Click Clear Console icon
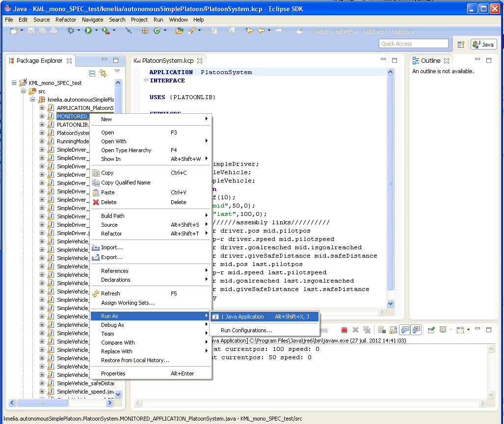The width and height of the screenshot is (504, 424). point(381,330)
